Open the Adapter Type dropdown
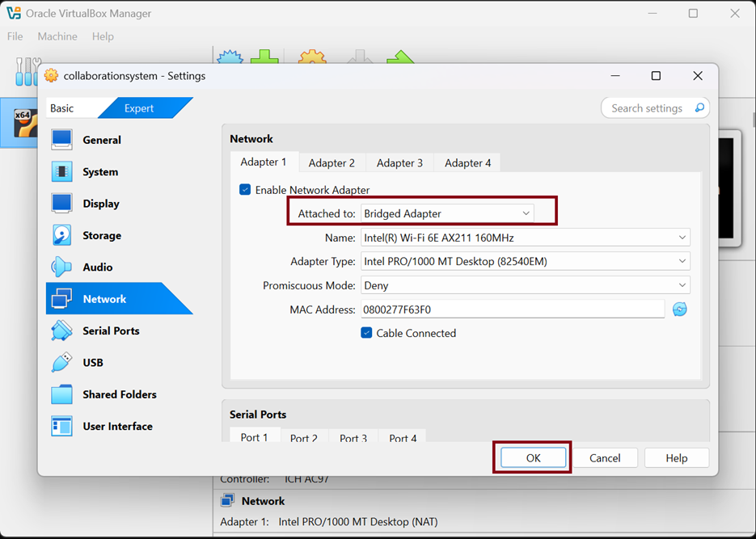 point(526,261)
